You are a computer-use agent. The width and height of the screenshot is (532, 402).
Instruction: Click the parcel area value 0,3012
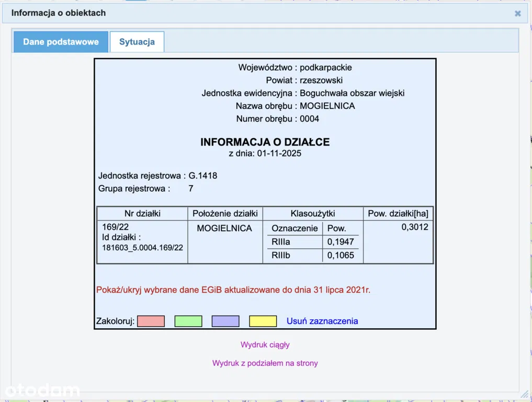click(x=415, y=227)
